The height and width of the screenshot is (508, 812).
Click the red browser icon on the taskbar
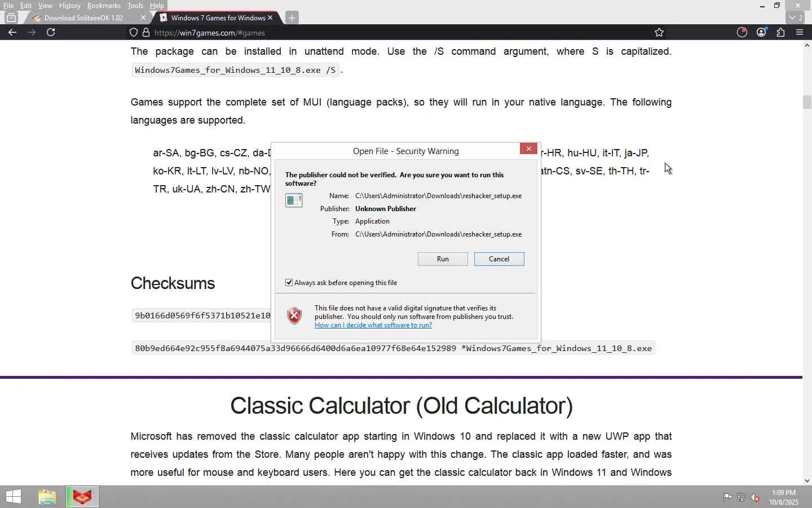click(x=82, y=497)
